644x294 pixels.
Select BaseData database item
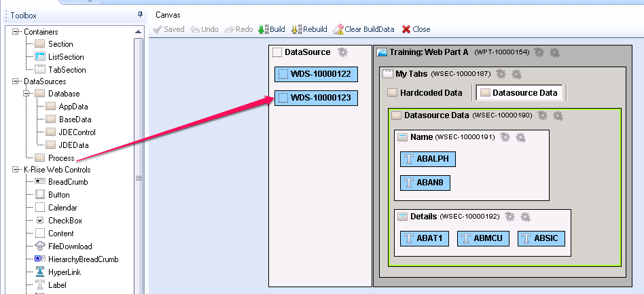[x=68, y=120]
